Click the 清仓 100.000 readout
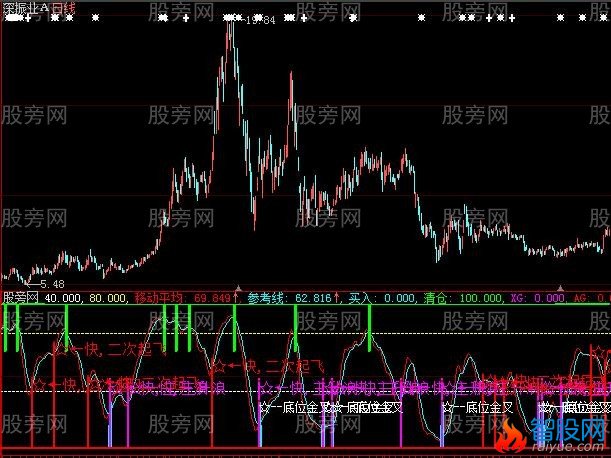 463,299
